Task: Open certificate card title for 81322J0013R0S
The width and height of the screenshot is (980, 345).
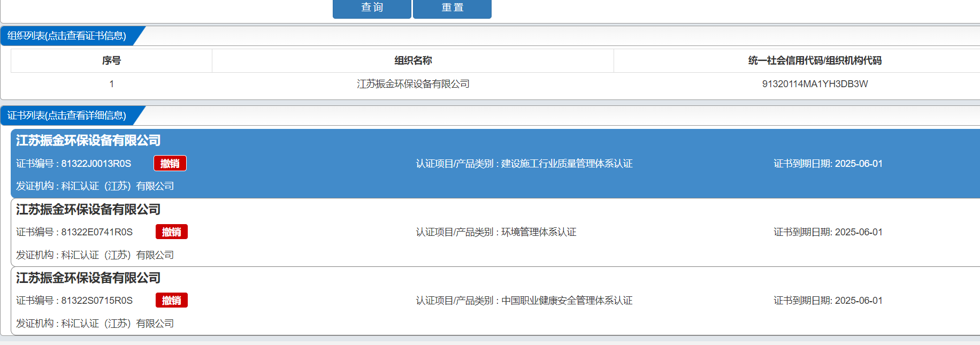Action: (x=88, y=141)
